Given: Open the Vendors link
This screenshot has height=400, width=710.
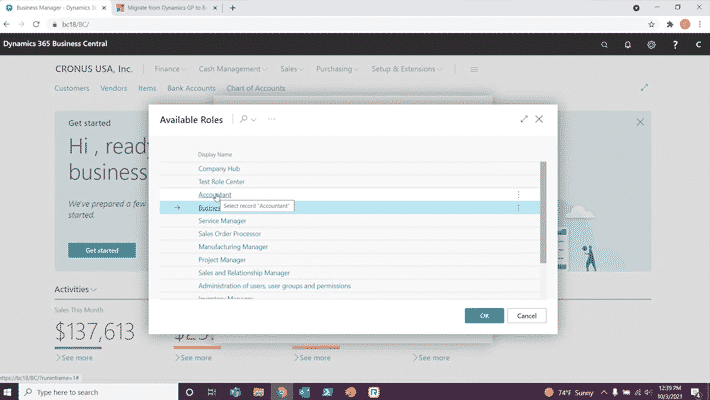Looking at the screenshot, I should pos(114,88).
